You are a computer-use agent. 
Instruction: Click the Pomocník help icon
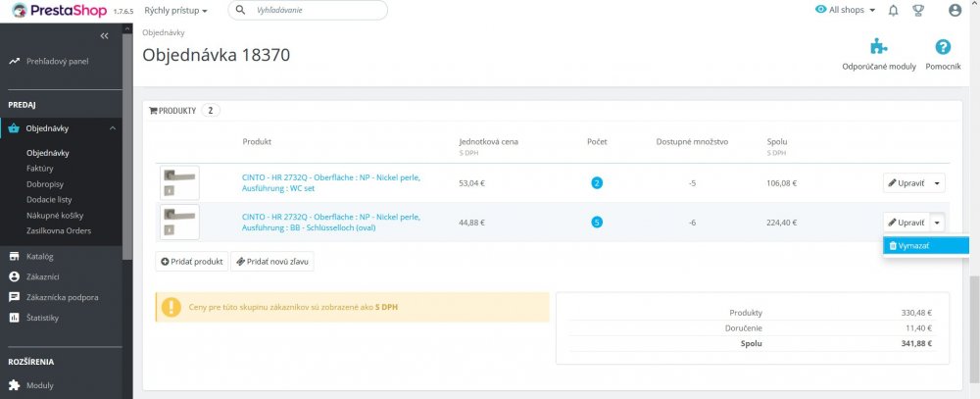pos(943,47)
